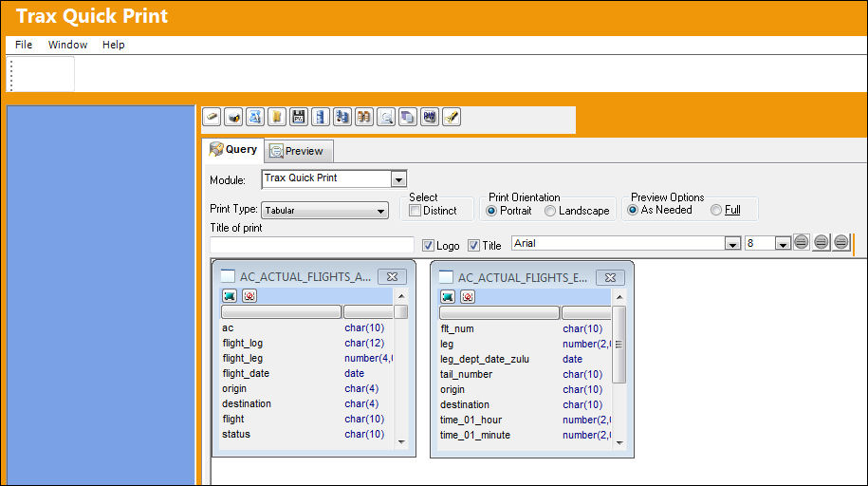Open the Arial font dropdown
Screen dimensions: 868x486
(732, 244)
